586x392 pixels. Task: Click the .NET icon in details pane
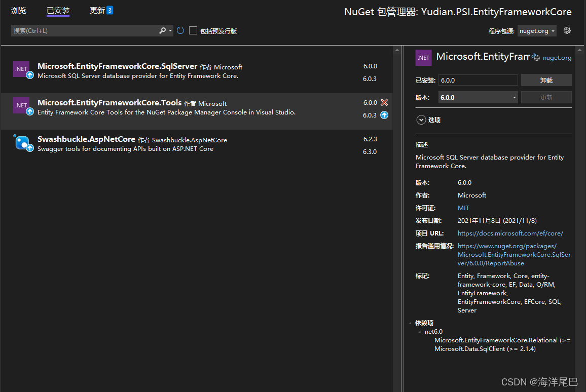[423, 58]
